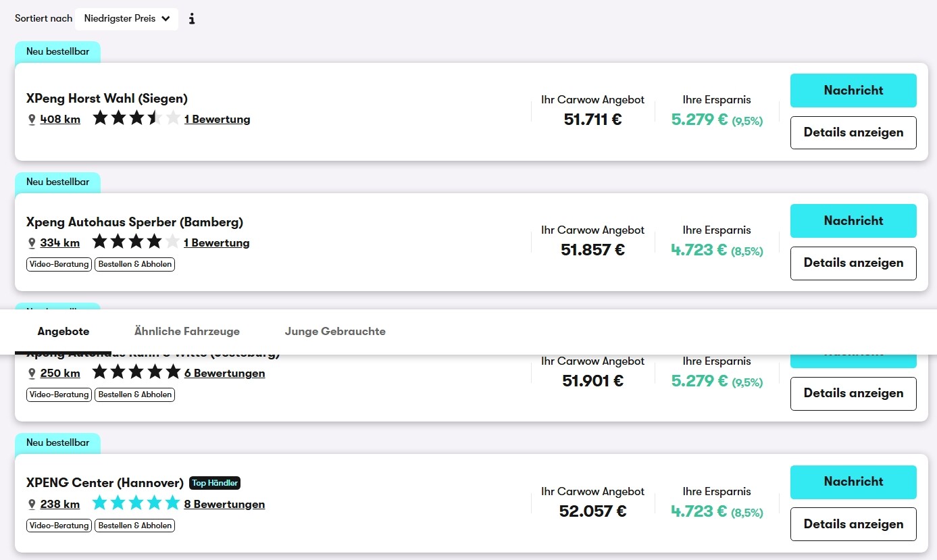Click the info icon beside the sort dropdown
937x560 pixels.
tap(192, 19)
